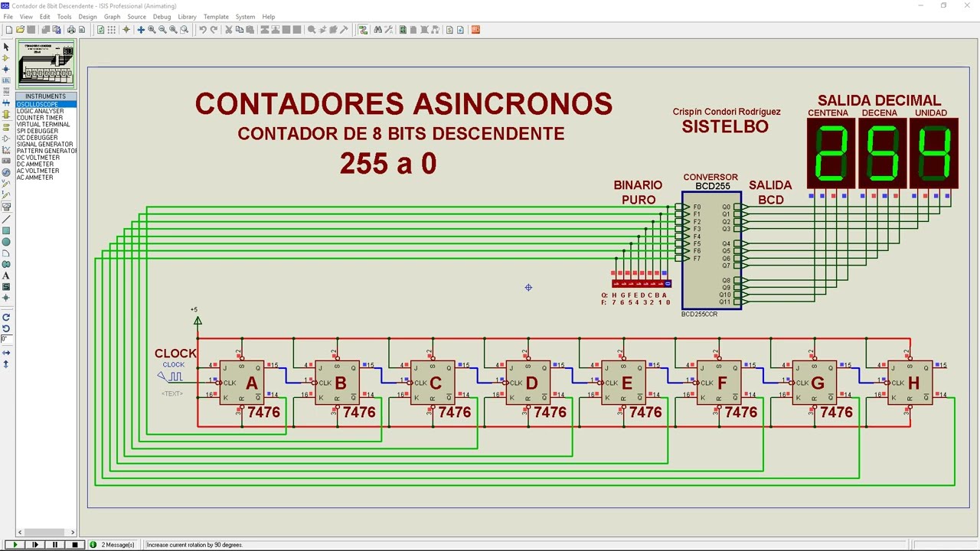Open the Debug menu
This screenshot has width=980, height=551.
162,17
